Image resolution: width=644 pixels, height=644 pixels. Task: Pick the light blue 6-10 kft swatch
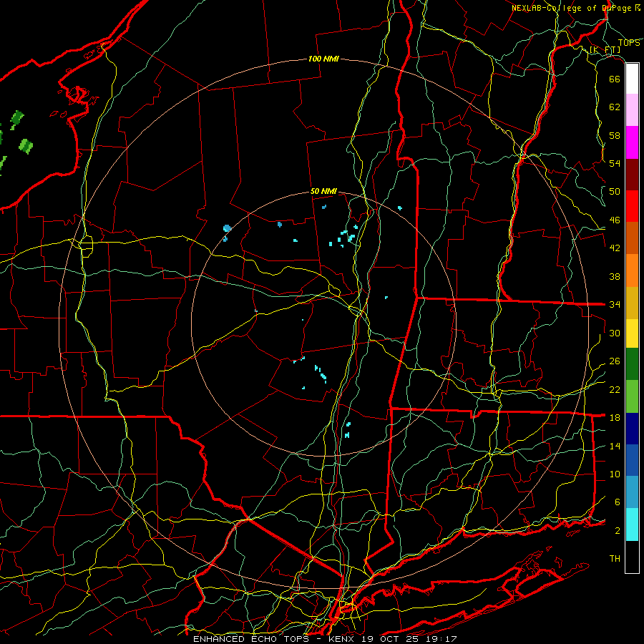(x=632, y=492)
